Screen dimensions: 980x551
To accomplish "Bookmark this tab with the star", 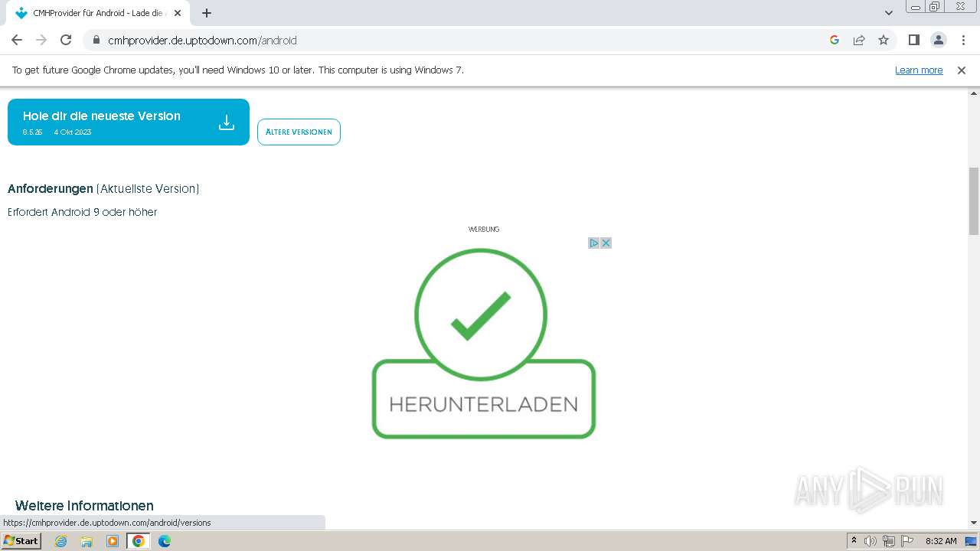I will click(884, 40).
